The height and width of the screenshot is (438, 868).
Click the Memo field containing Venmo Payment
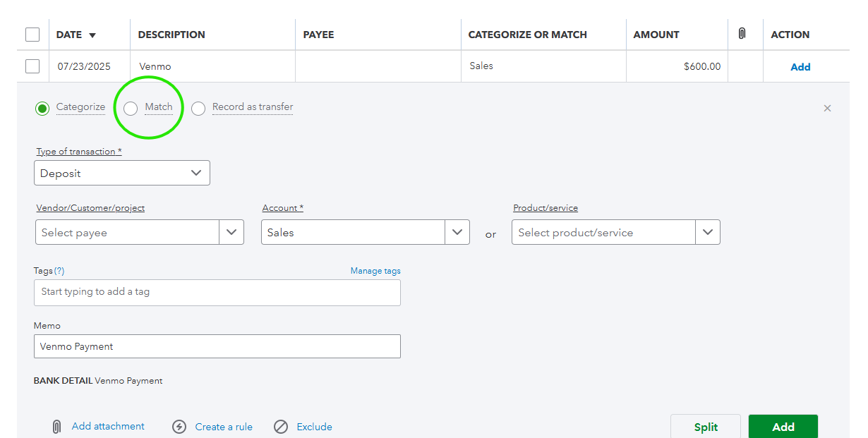point(217,346)
